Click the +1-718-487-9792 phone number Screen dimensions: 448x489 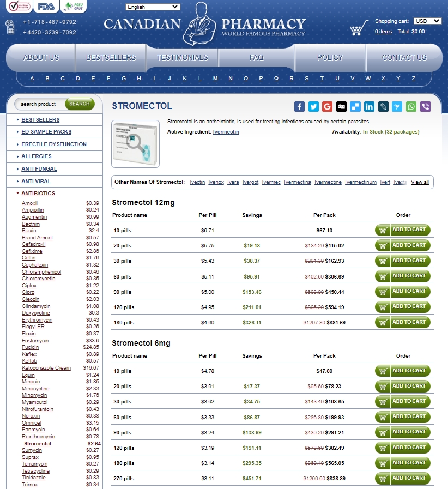tap(49, 22)
